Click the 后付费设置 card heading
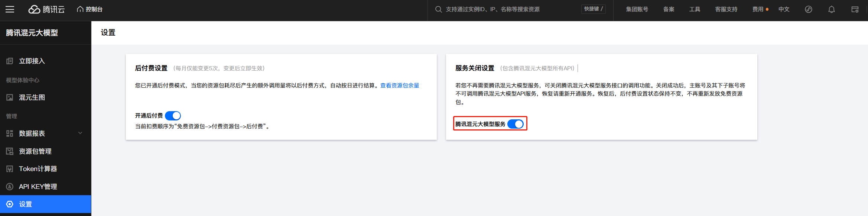868x216 pixels. [151, 68]
